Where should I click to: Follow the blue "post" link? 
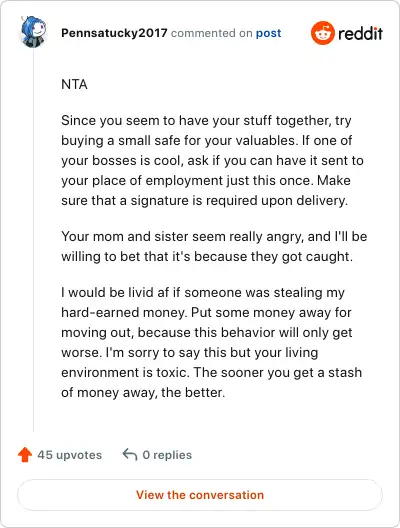point(268,33)
